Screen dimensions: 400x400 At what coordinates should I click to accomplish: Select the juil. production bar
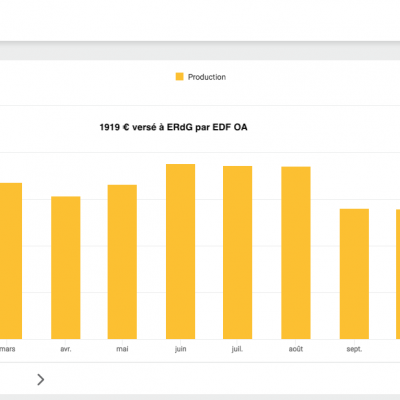[x=237, y=253]
